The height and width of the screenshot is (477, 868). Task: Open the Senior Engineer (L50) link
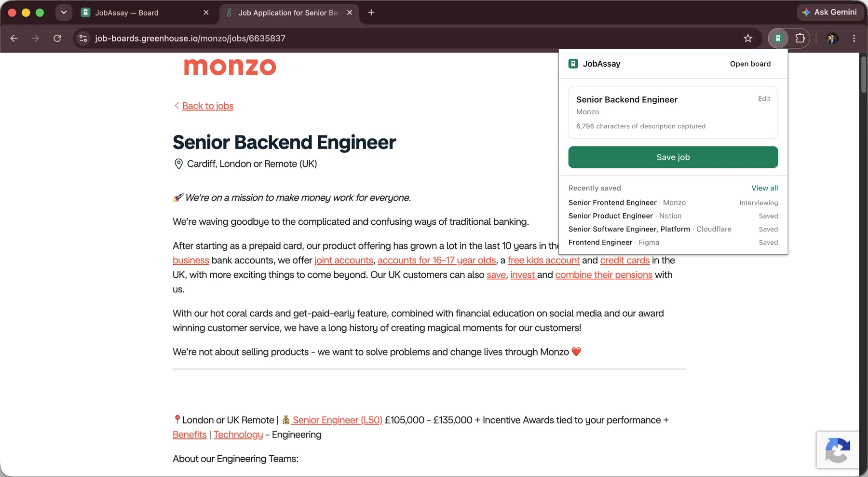point(337,420)
